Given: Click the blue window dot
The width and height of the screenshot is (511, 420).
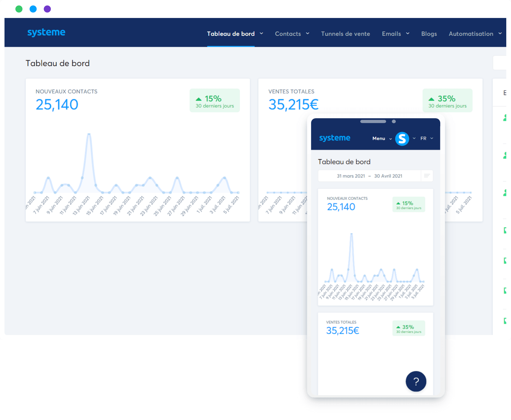Looking at the screenshot, I should 33,9.
